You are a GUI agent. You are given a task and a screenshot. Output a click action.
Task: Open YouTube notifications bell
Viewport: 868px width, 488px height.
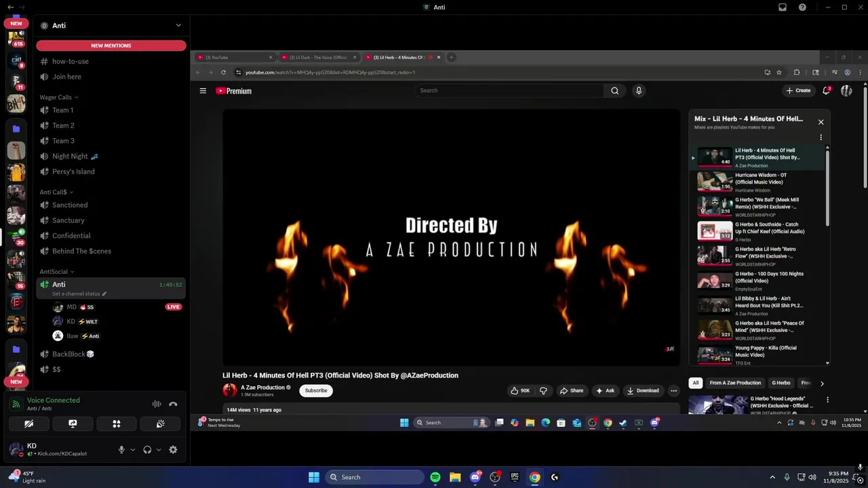click(x=827, y=91)
